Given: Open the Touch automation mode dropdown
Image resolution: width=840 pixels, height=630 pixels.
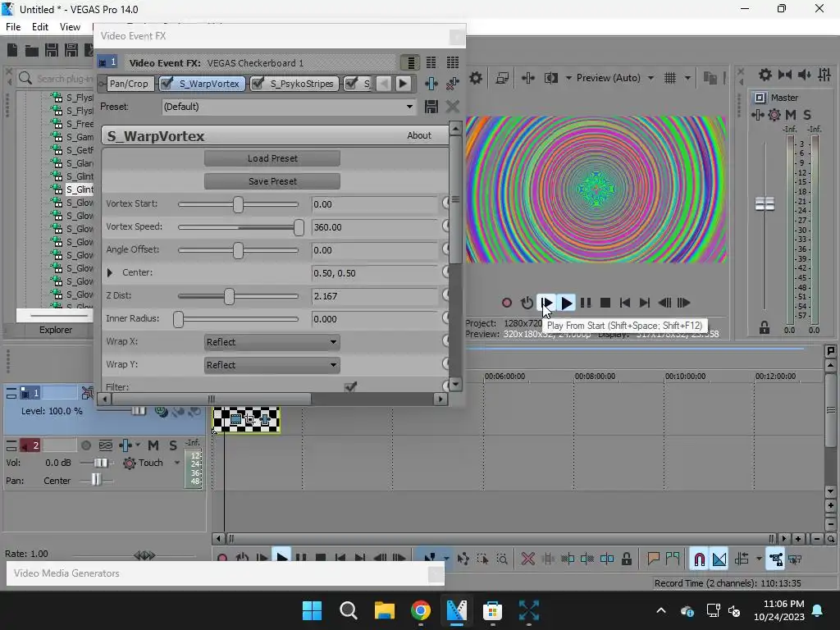Looking at the screenshot, I should pos(177,463).
